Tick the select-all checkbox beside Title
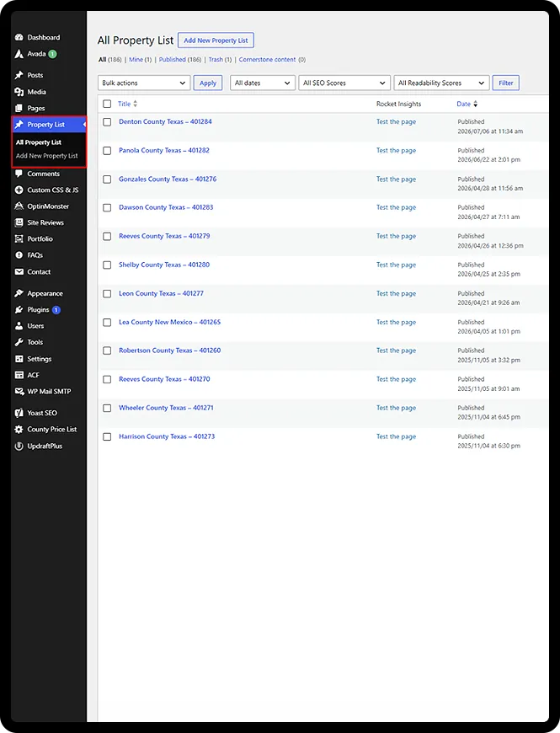 pyautogui.click(x=107, y=104)
